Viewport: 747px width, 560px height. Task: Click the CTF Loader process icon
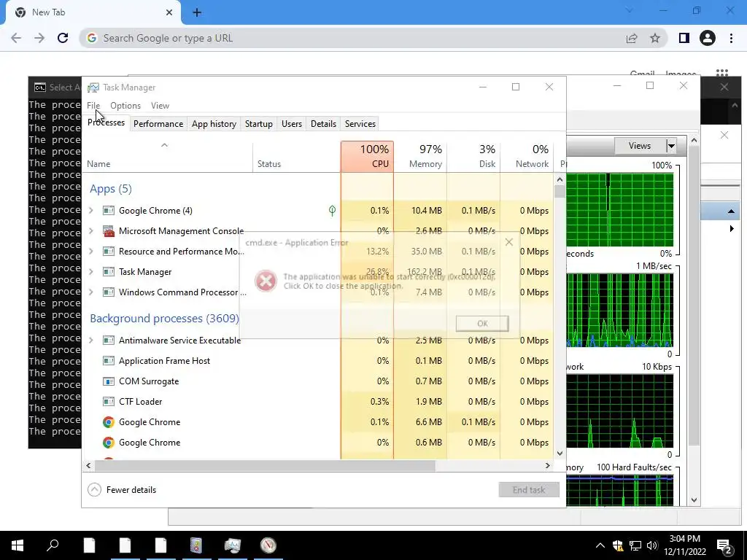109,402
